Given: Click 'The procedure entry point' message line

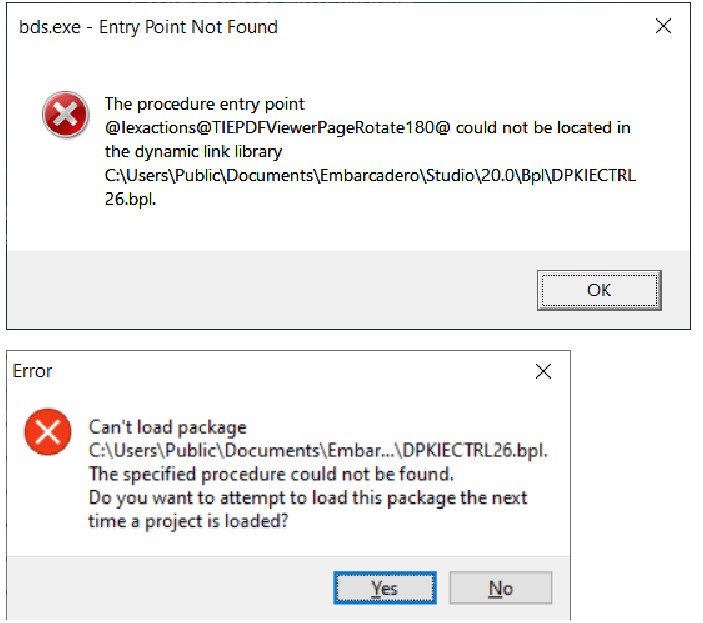Looking at the screenshot, I should click(x=204, y=104).
